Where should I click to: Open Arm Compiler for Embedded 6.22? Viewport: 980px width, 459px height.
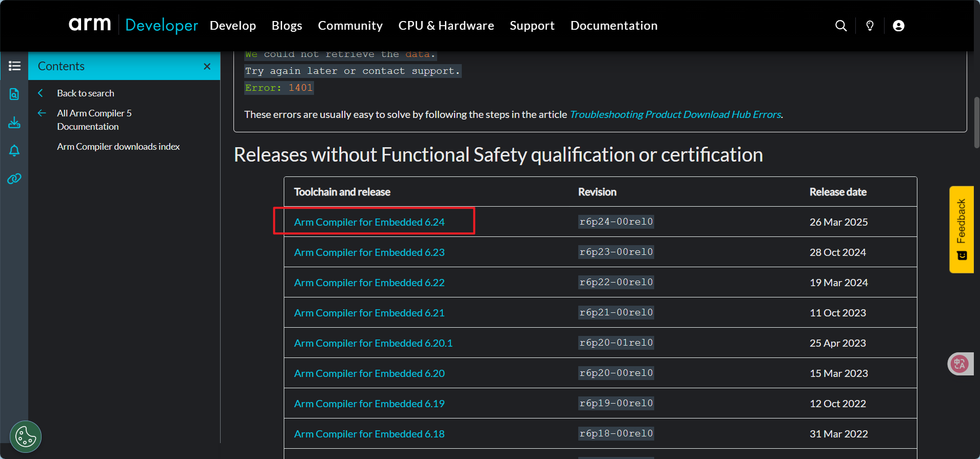tap(369, 283)
